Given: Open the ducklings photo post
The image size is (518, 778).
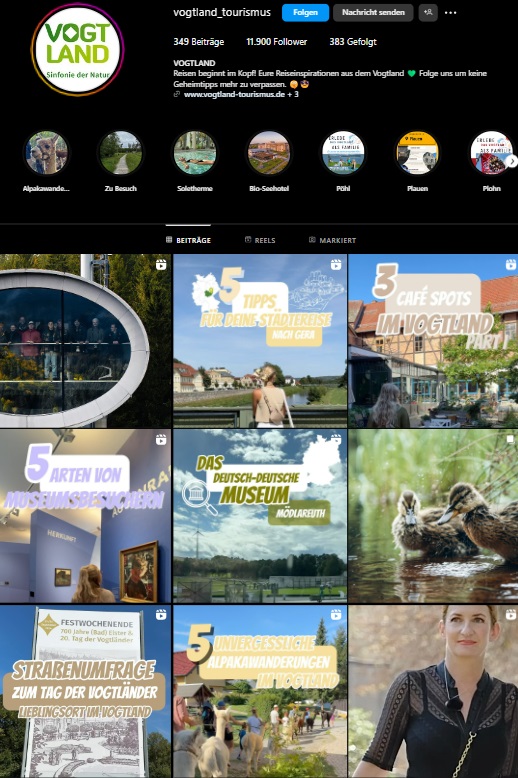Looking at the screenshot, I should click(x=433, y=516).
